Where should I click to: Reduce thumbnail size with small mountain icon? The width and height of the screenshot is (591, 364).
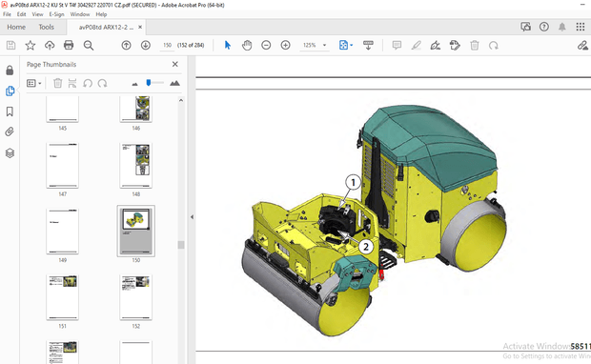(135, 84)
